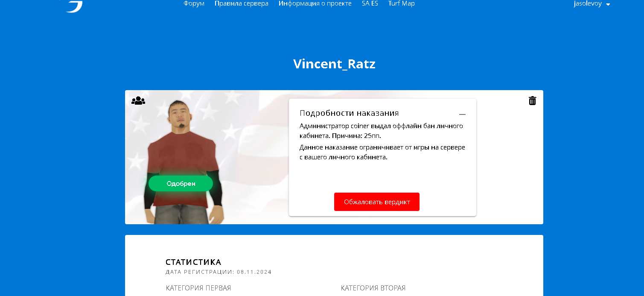Open Правила сервера in the navigation

point(242,3)
